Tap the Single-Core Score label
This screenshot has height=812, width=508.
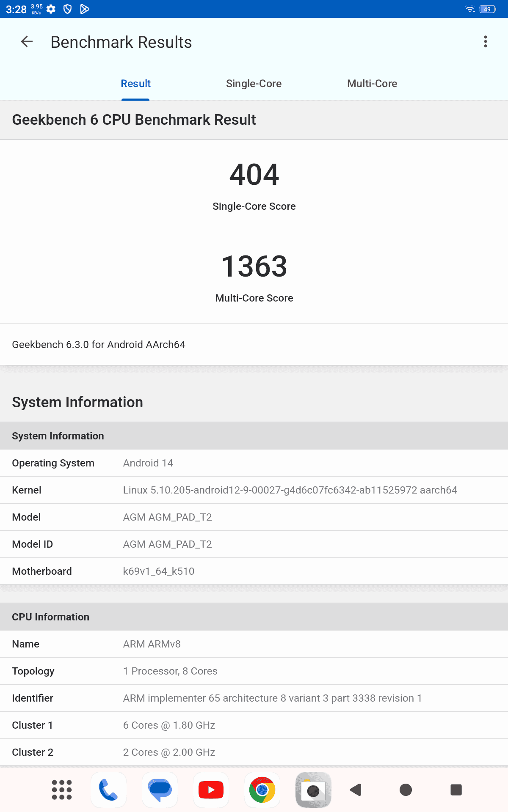tap(254, 206)
